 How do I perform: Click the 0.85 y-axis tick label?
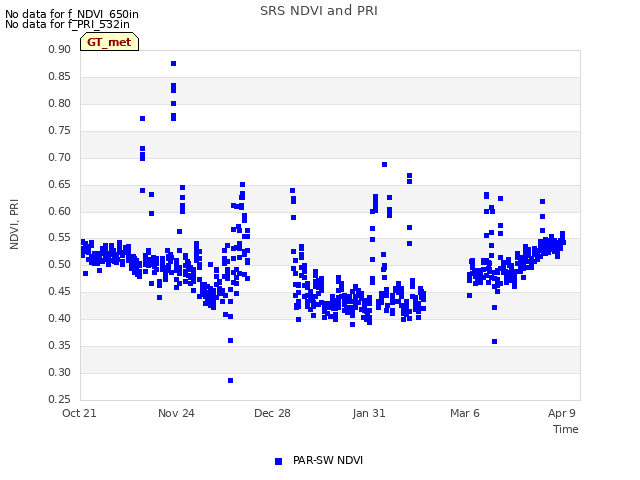[59, 76]
